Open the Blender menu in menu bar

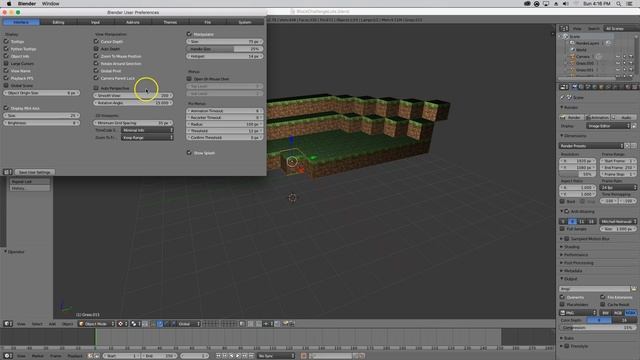coord(27,4)
